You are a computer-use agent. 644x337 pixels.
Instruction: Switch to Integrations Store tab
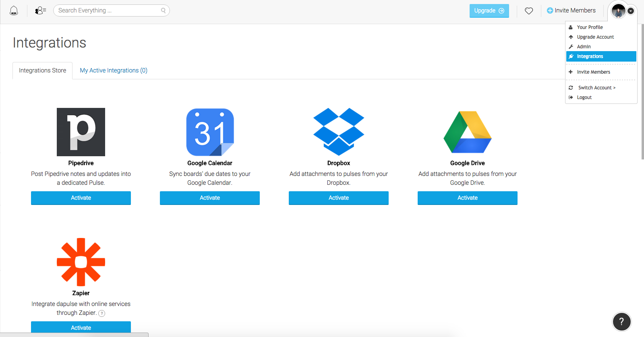(42, 70)
